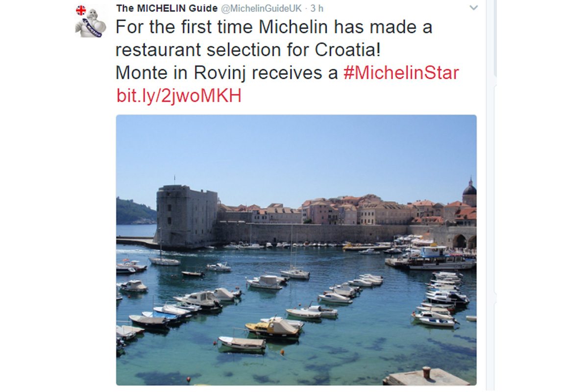Image resolution: width=588 pixels, height=392 pixels.
Task: Open the tweet's "3 h" timestamp
Action: (317, 9)
